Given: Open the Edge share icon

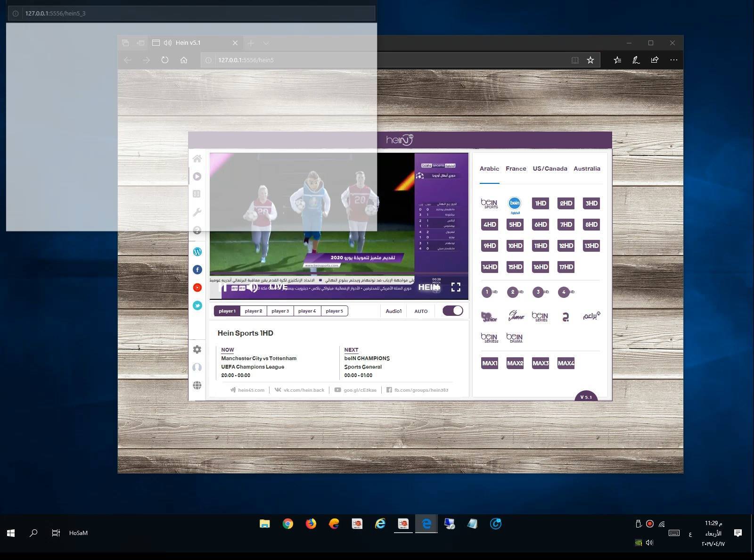Looking at the screenshot, I should pyautogui.click(x=655, y=60).
